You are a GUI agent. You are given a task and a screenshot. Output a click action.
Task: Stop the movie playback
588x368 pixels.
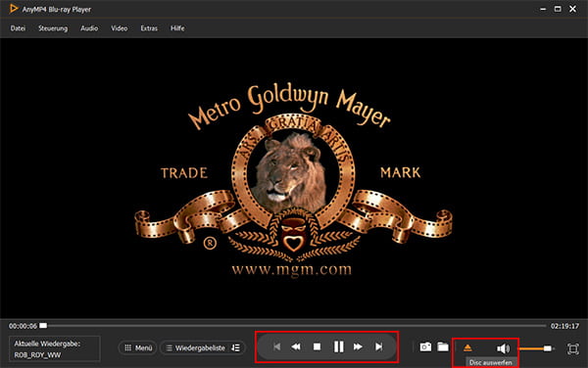(317, 347)
